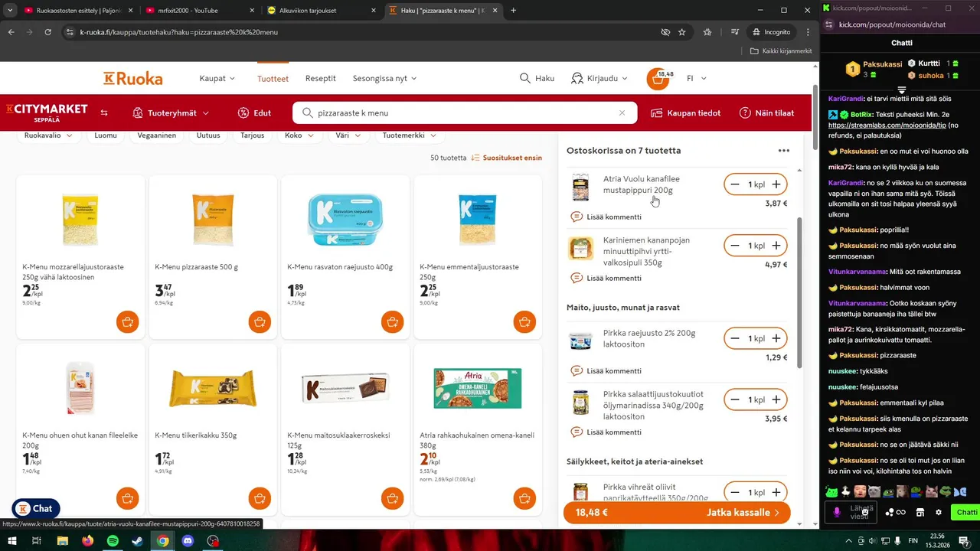
Task: Open Edut offers link
Action: coord(254,112)
